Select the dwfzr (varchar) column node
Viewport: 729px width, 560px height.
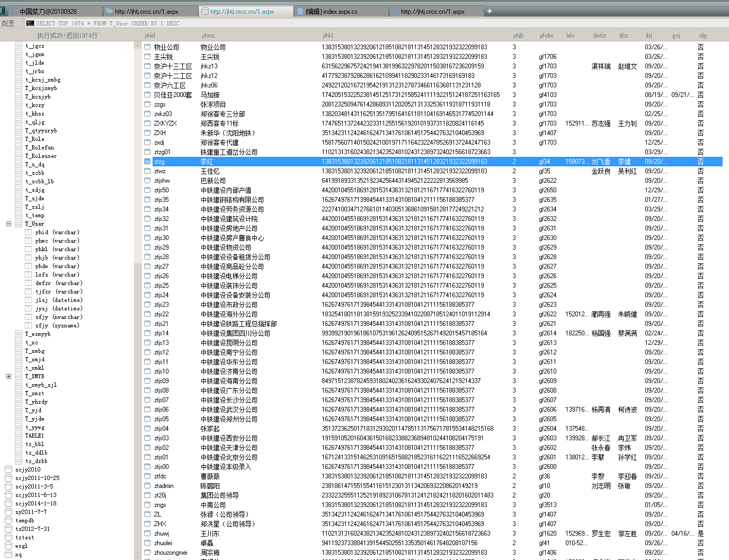pos(59,283)
